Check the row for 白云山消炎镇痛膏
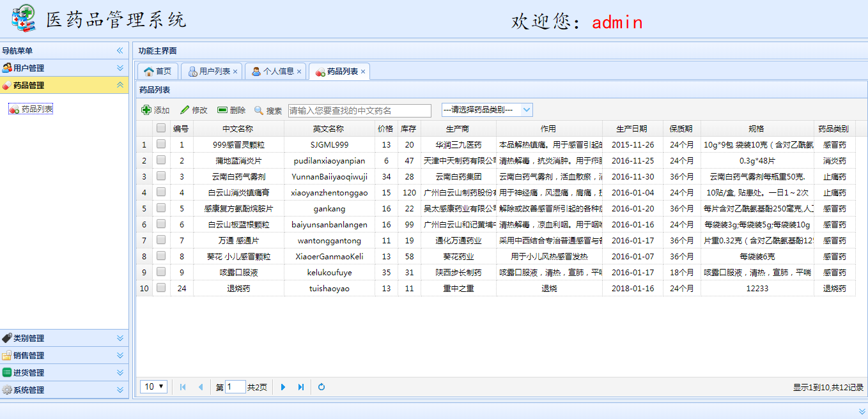This screenshot has width=868, height=419. point(161,192)
